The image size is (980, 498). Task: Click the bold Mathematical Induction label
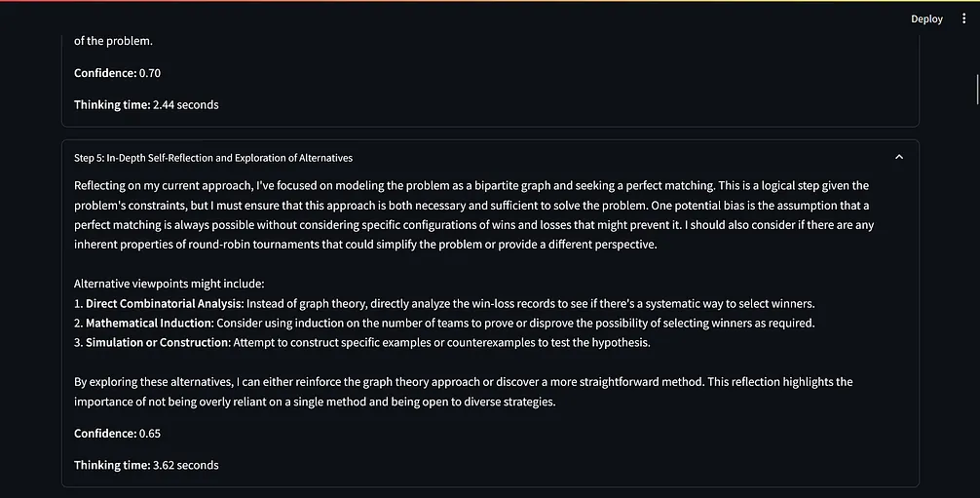coord(149,323)
